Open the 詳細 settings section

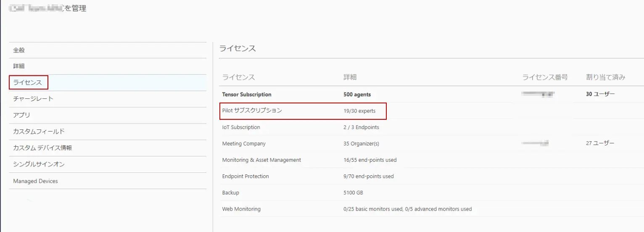click(x=108, y=66)
